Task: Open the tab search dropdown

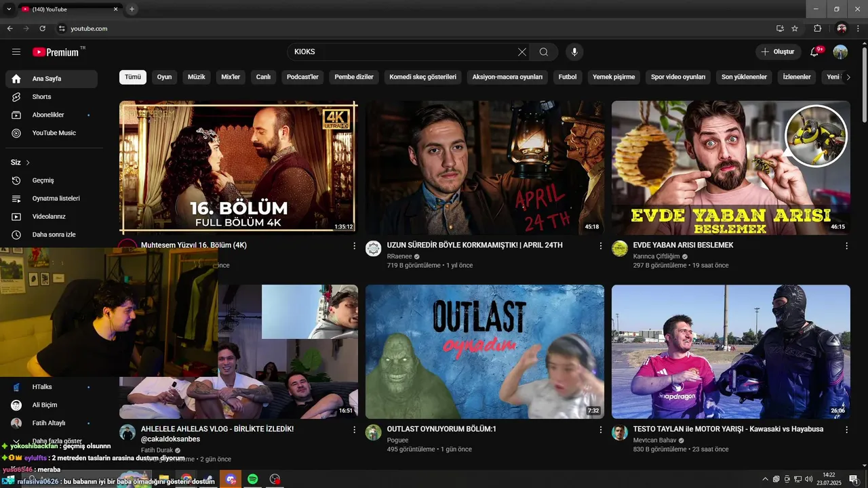Action: tap(9, 9)
